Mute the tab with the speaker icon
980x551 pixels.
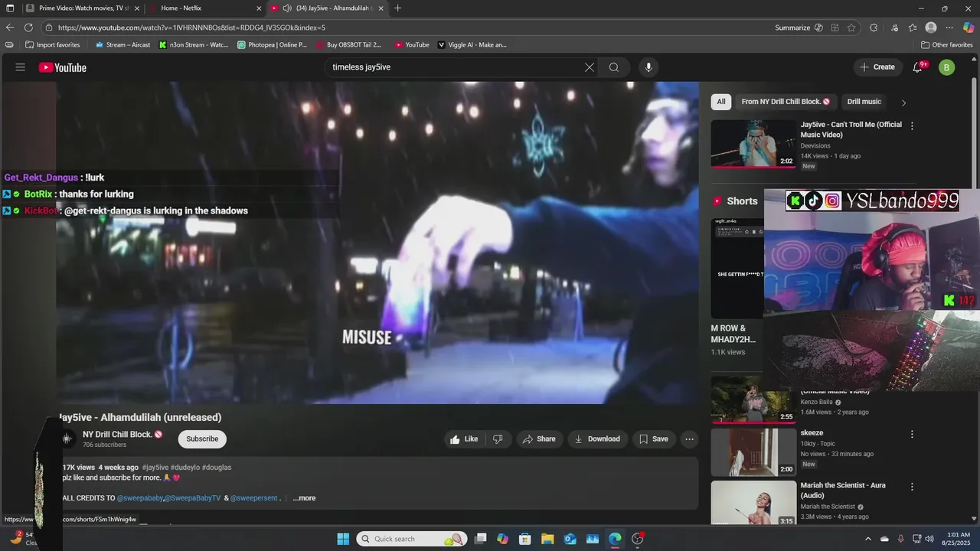286,8
